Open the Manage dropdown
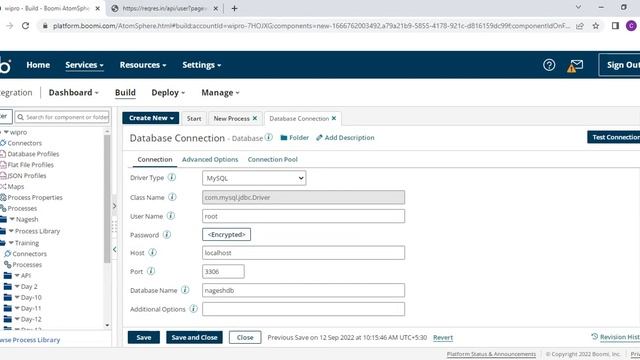 click(220, 93)
